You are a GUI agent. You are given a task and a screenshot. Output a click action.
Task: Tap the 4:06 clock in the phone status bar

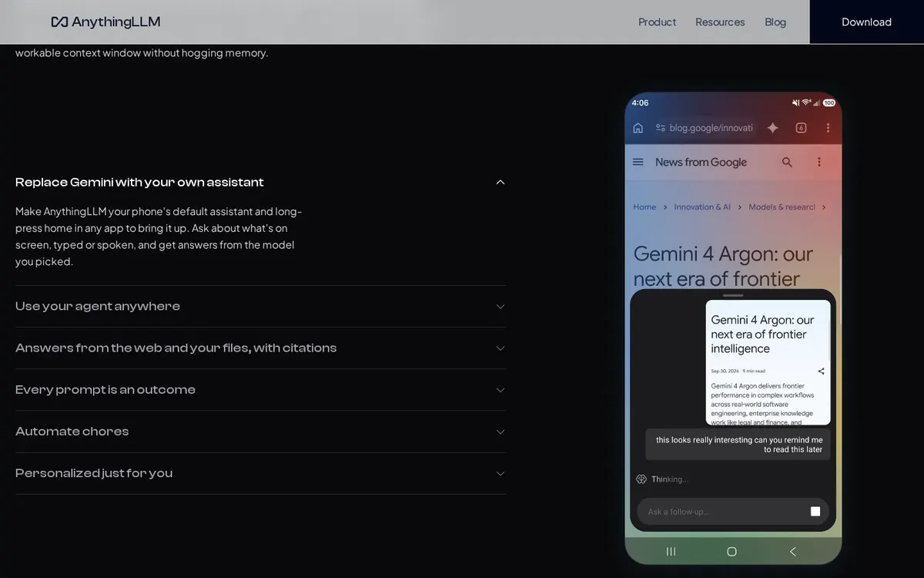(x=640, y=102)
